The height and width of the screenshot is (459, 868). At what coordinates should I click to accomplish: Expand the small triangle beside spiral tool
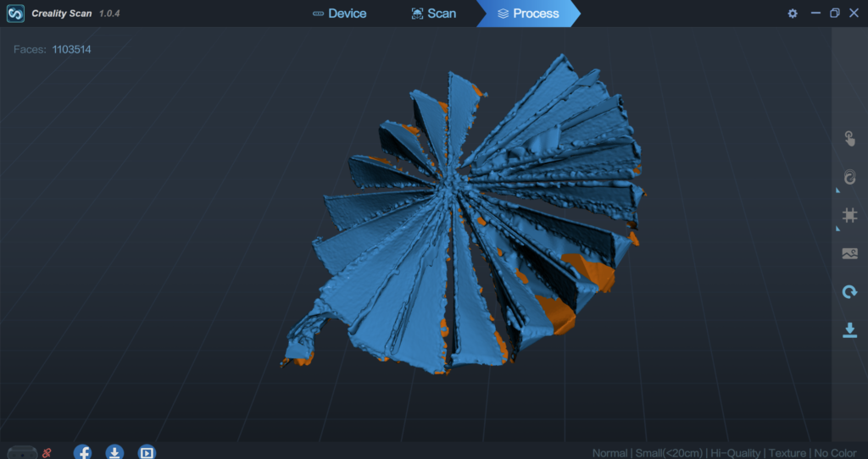pyautogui.click(x=838, y=191)
